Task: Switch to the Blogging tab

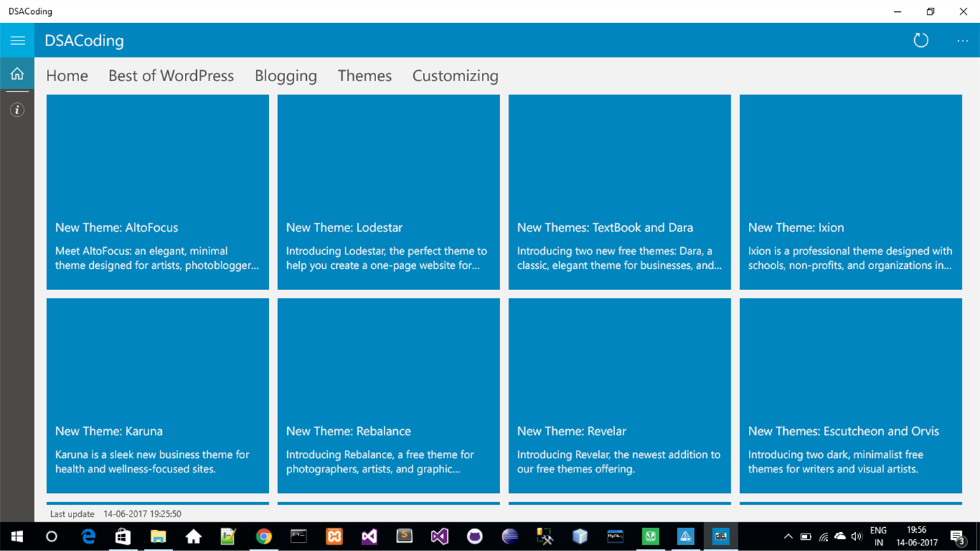Action: 285,76
